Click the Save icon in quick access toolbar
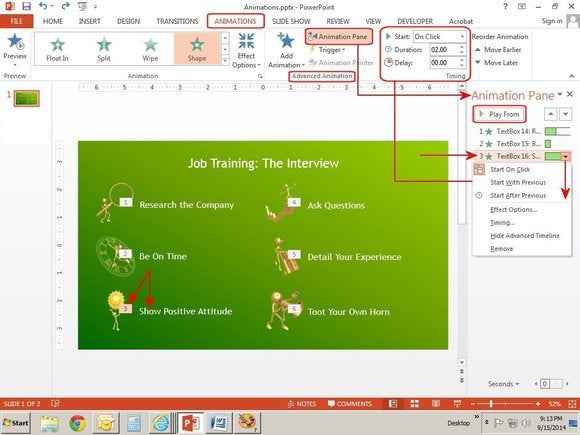Viewport: 580px width, 435px height. [26, 6]
